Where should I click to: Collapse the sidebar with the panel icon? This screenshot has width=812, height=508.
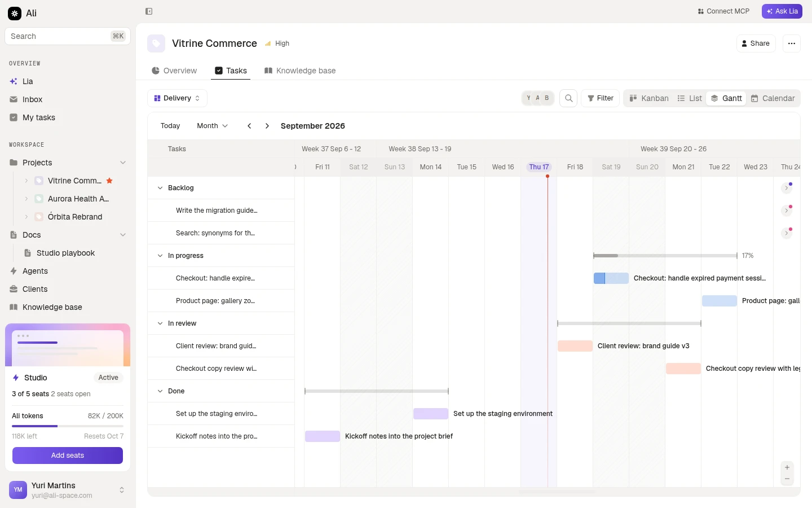(149, 11)
